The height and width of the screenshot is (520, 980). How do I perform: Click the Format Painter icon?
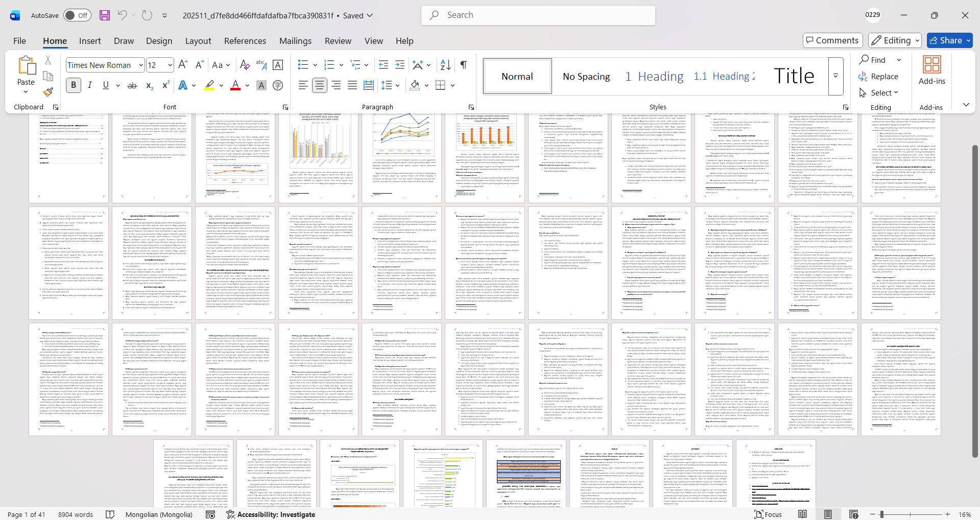(48, 92)
